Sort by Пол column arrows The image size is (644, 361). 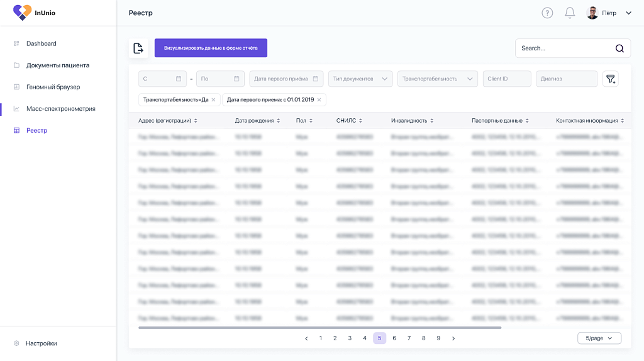click(x=311, y=121)
